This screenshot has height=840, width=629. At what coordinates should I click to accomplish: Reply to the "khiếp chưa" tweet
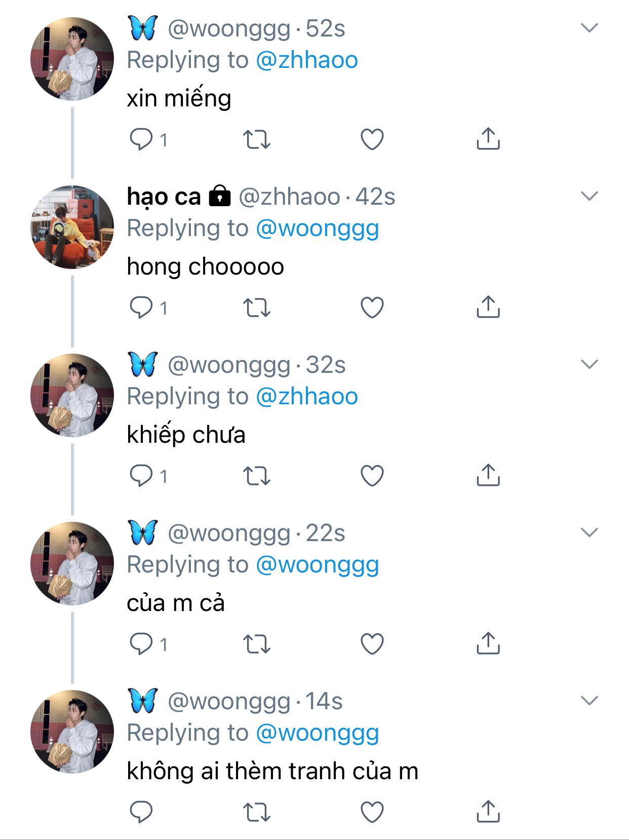(141, 475)
